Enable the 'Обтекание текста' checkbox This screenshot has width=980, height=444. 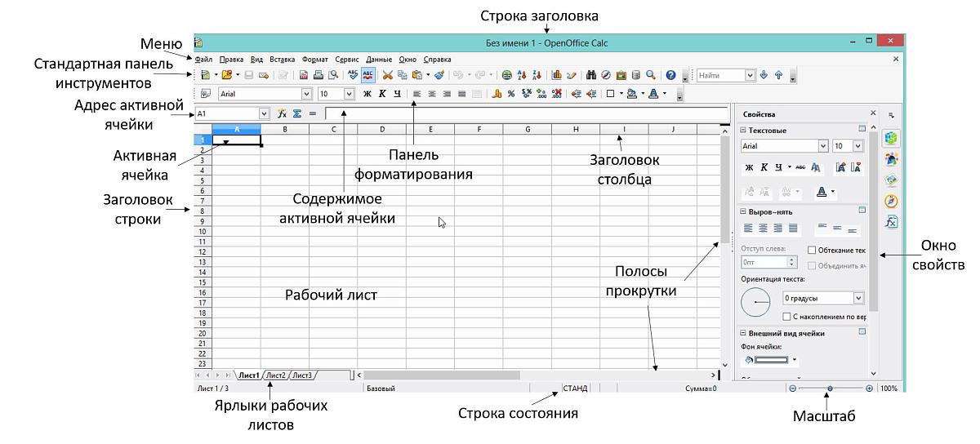pos(812,250)
